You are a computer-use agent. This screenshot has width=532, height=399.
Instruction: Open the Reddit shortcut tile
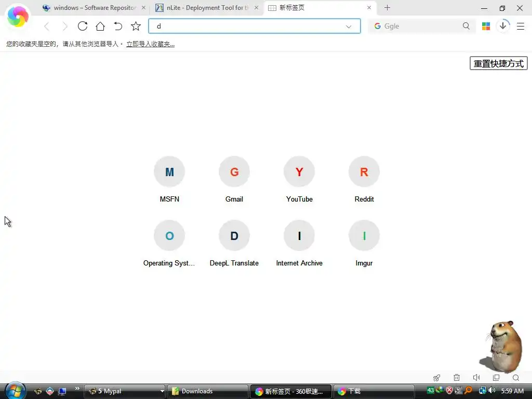(x=364, y=179)
